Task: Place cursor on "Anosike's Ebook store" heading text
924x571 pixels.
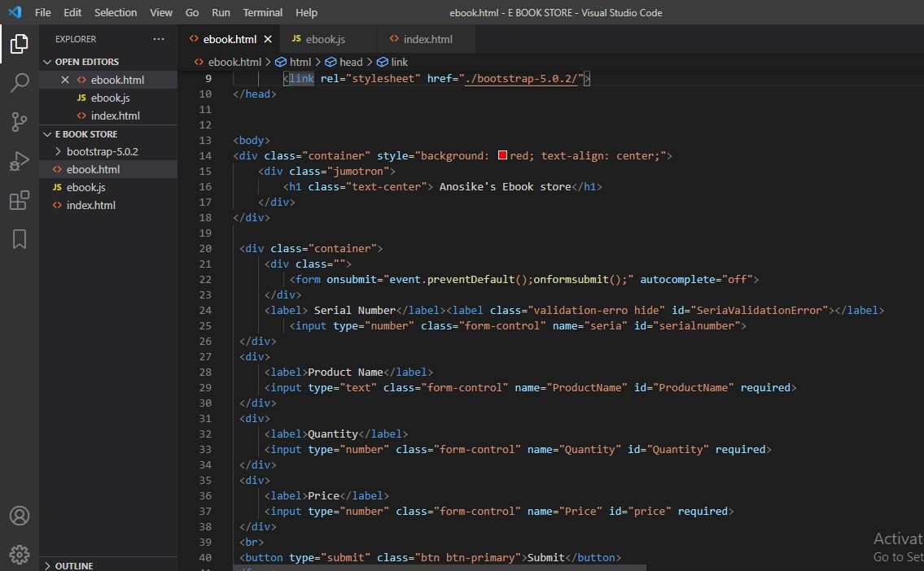Action: pos(505,186)
